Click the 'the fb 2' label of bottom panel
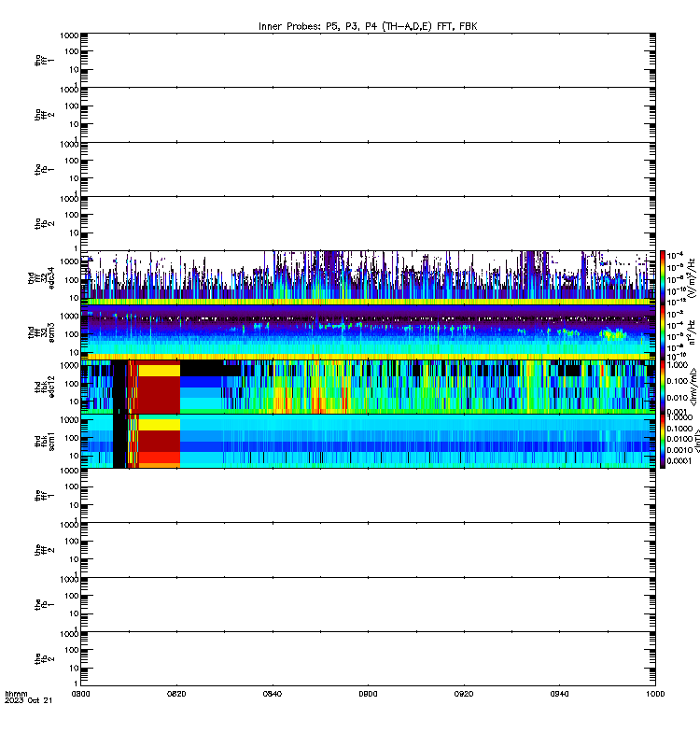This screenshot has height=747, width=700. tap(44, 659)
